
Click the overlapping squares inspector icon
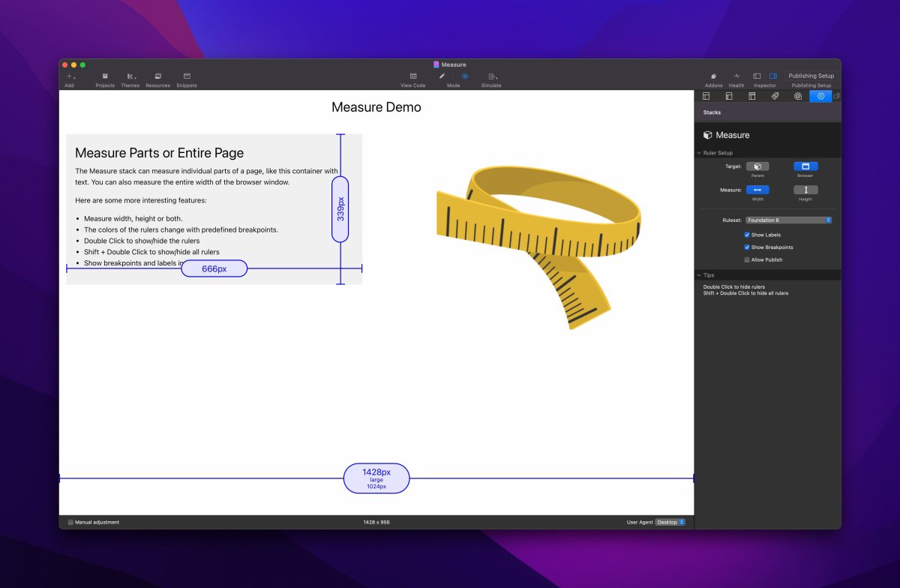(837, 96)
